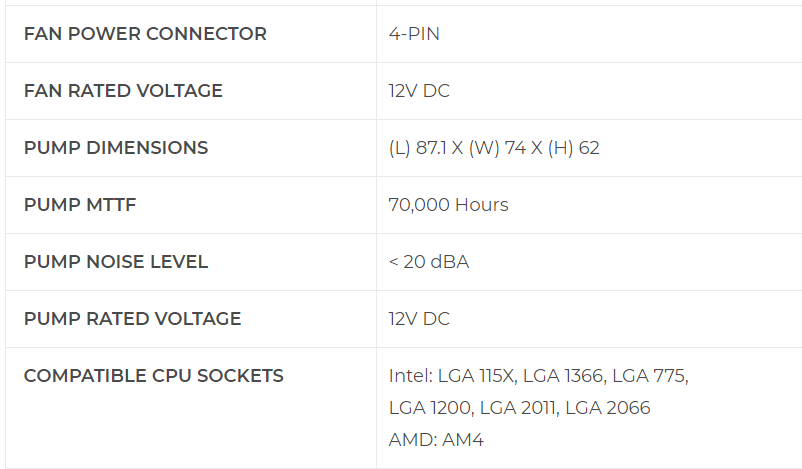Select the 70,000 Hours value
The height and width of the screenshot is (469, 802).
pyautogui.click(x=449, y=205)
